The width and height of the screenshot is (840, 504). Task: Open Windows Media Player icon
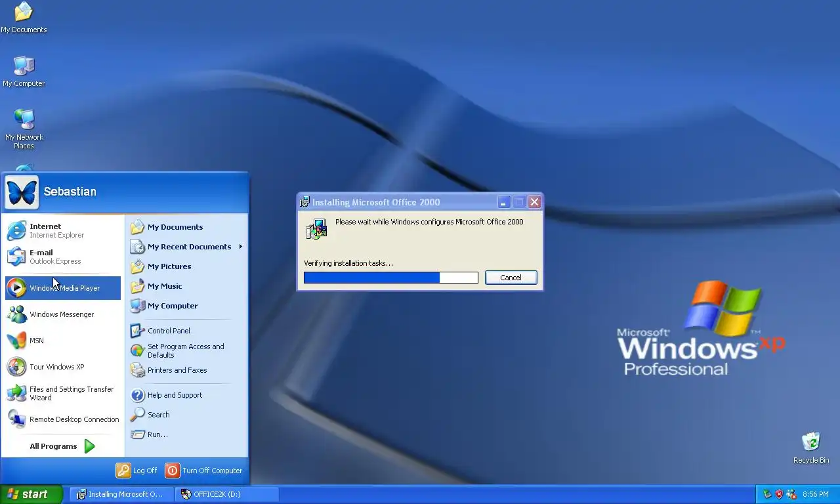click(16, 288)
